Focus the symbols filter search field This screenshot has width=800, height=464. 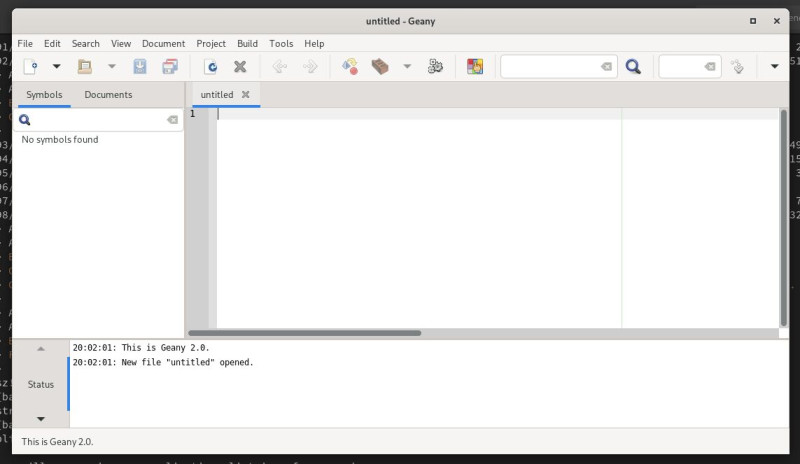click(x=98, y=120)
